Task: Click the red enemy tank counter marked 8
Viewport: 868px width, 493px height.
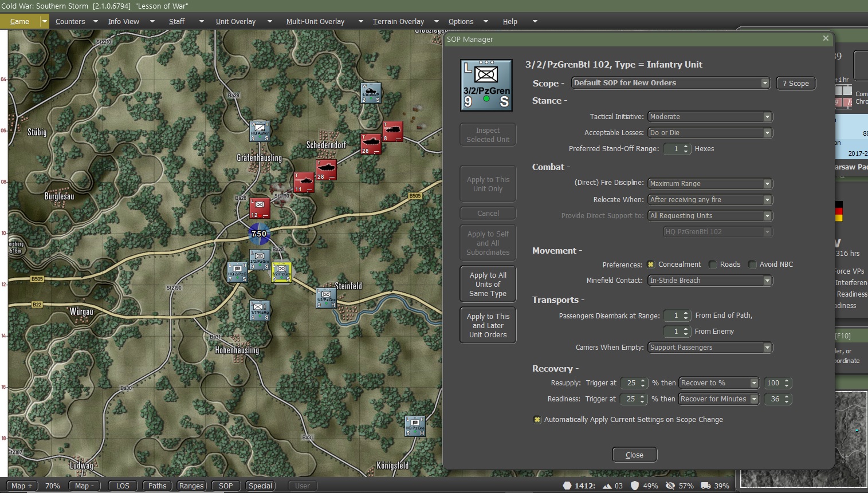Action: coord(392,131)
